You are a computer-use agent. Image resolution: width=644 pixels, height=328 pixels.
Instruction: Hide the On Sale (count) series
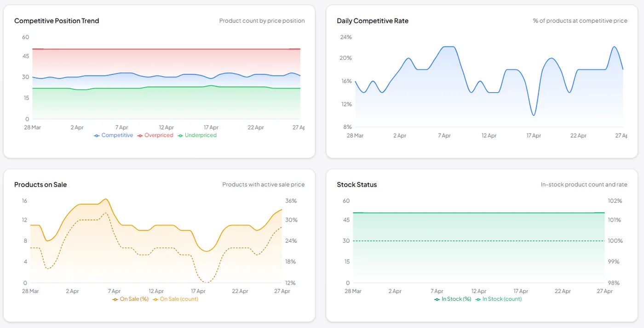coord(175,299)
